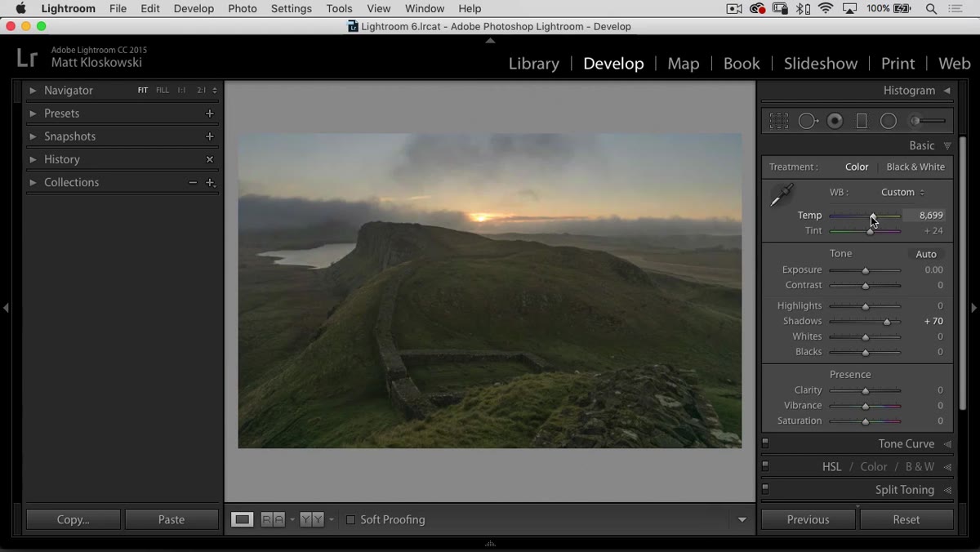Image resolution: width=980 pixels, height=552 pixels.
Task: Switch to the Map module
Action: click(x=684, y=63)
